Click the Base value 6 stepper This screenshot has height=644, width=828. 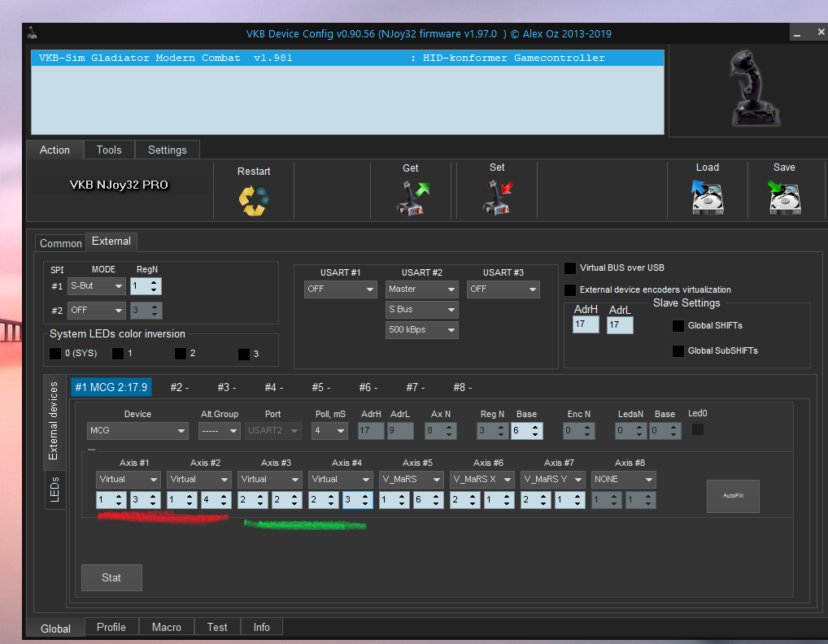point(526,431)
